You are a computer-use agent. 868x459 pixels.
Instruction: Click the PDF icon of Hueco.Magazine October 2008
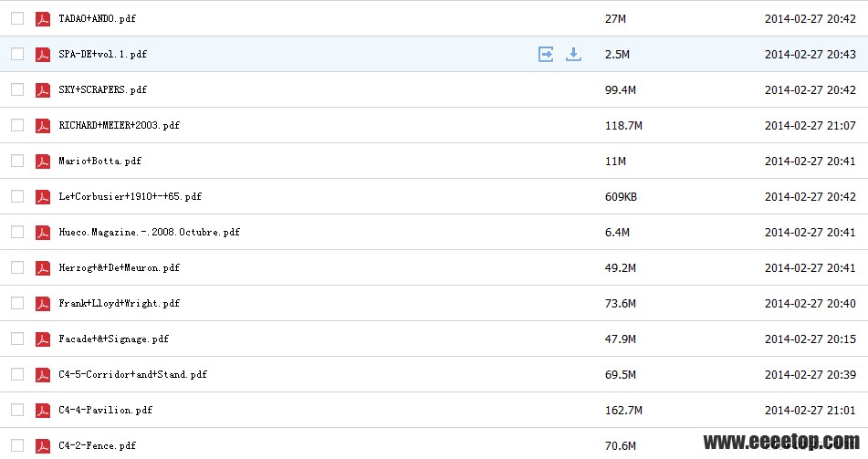(43, 232)
